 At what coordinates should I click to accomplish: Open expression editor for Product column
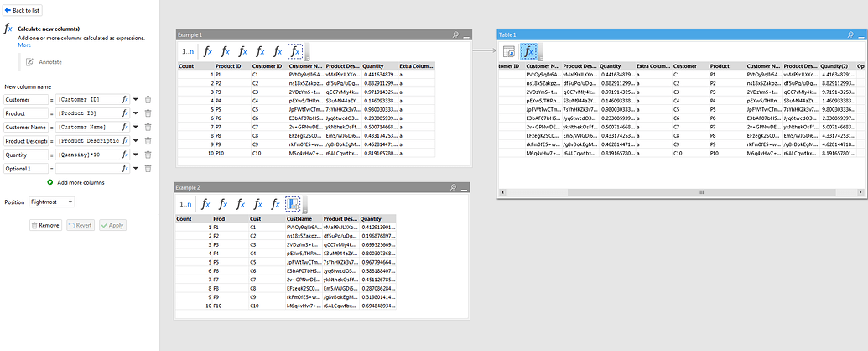(126, 113)
